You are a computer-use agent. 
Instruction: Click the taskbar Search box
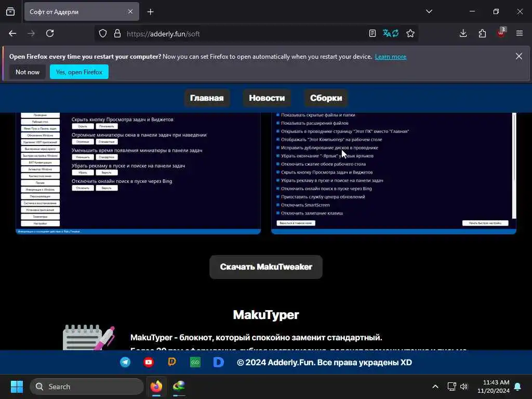[87, 387]
